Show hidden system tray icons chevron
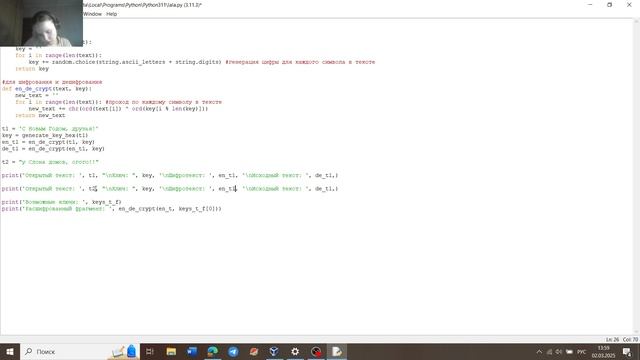This screenshot has width=640, height=360. [x=539, y=352]
